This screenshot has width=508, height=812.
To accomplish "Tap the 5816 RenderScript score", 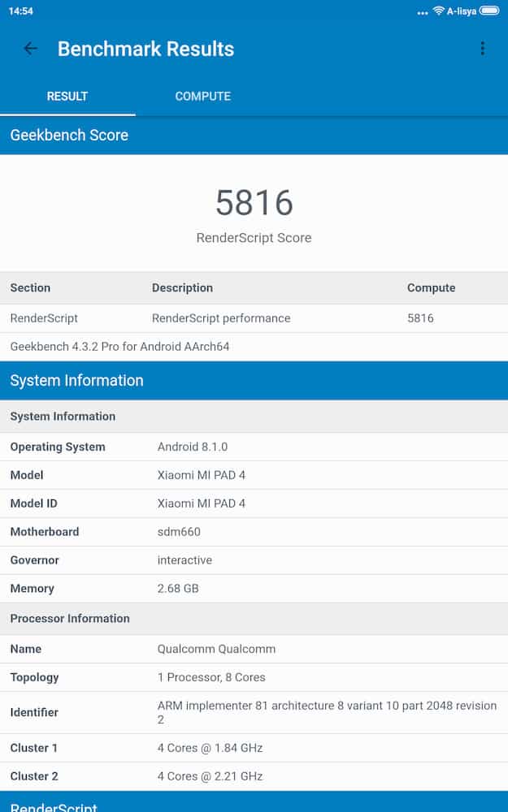I will click(x=254, y=202).
